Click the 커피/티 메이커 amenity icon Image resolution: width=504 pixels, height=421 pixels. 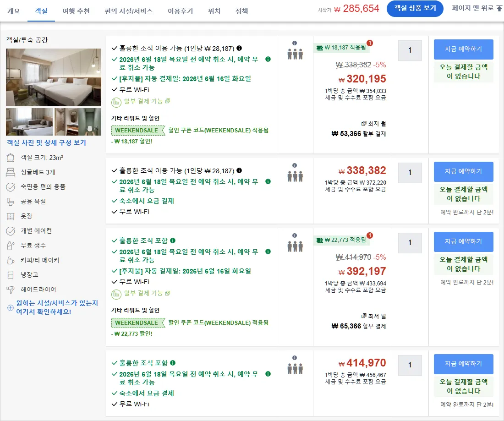pos(11,260)
